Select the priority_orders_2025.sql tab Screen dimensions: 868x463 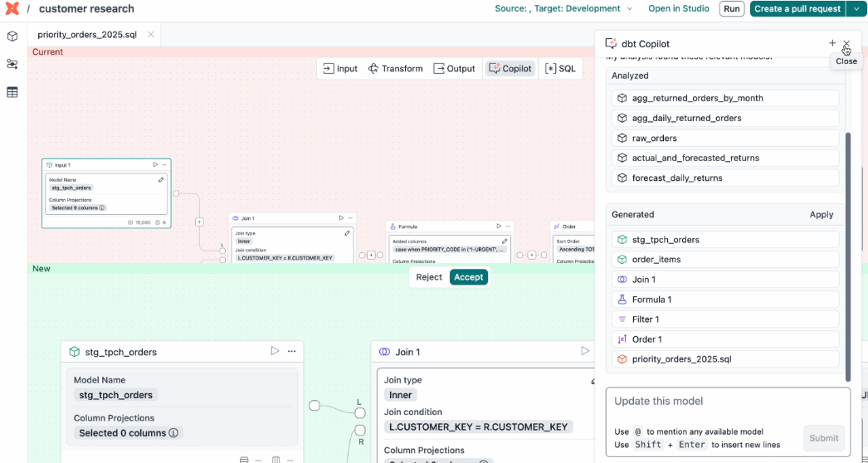87,34
